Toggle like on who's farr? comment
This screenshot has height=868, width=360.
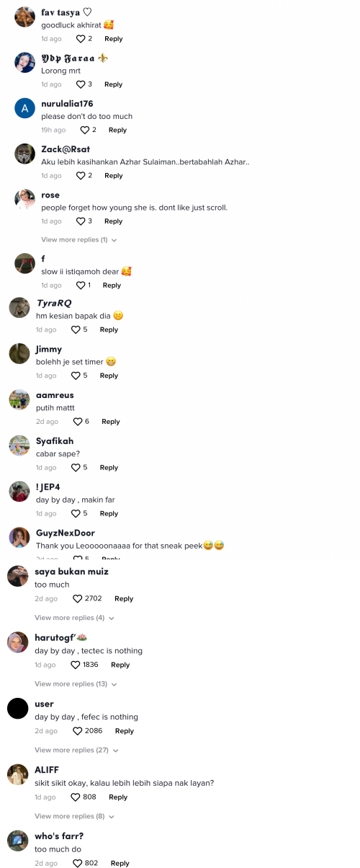pos(78,863)
